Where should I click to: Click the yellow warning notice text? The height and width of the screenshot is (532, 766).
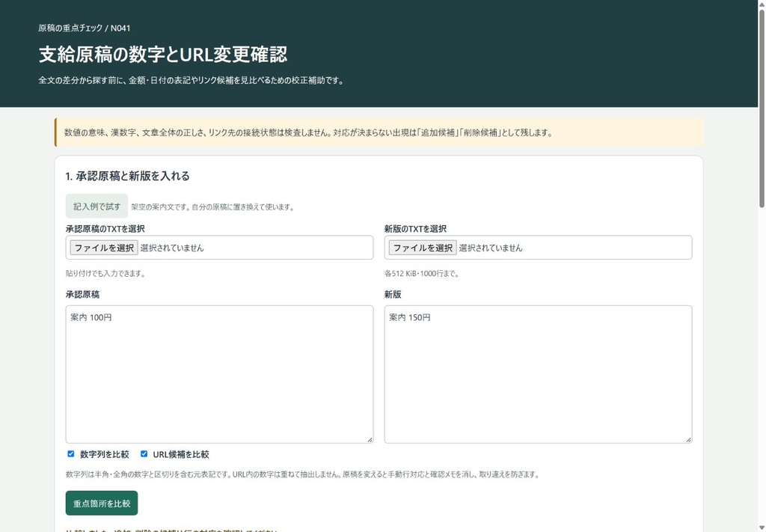(308, 132)
